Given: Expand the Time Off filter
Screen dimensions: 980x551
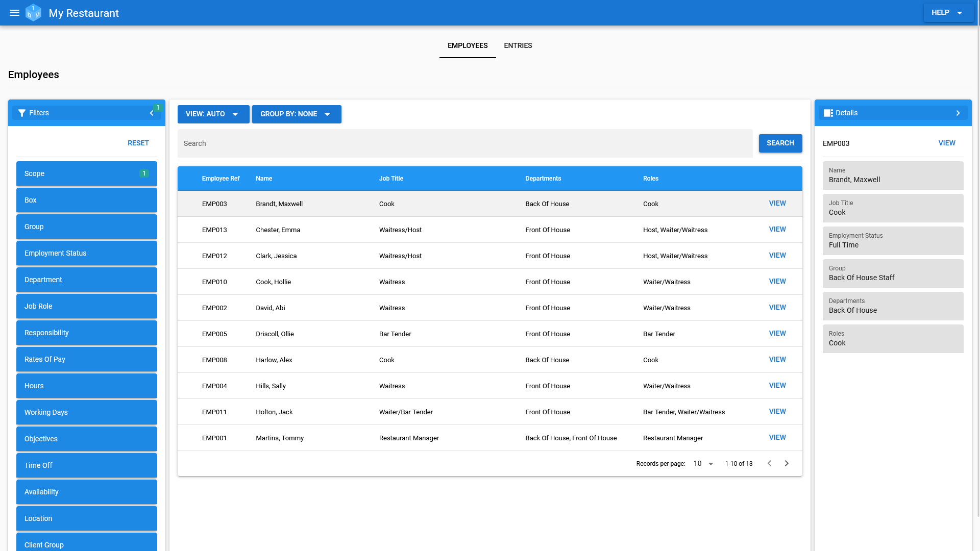Looking at the screenshot, I should (x=87, y=465).
